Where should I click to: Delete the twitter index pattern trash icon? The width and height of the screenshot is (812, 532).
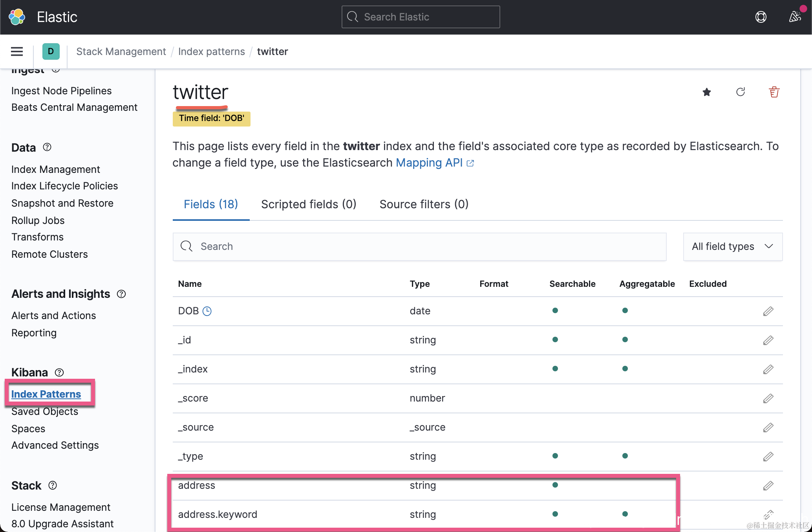774,92
